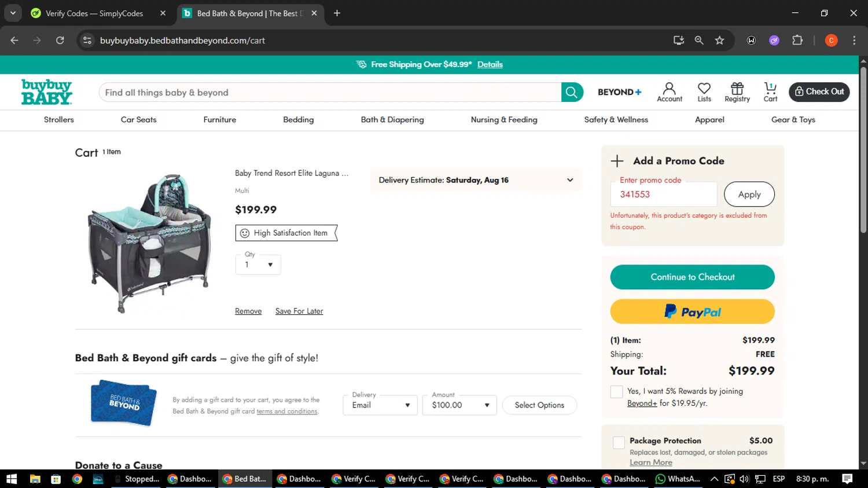The image size is (868, 488).
Task: Close the Verify Codes tab
Action: click(163, 13)
